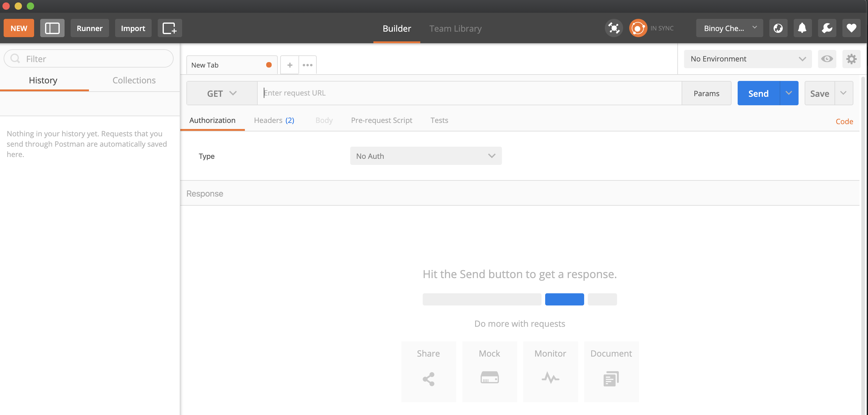868x415 pixels.
Task: Click the IN SYNC status text
Action: tap(662, 28)
